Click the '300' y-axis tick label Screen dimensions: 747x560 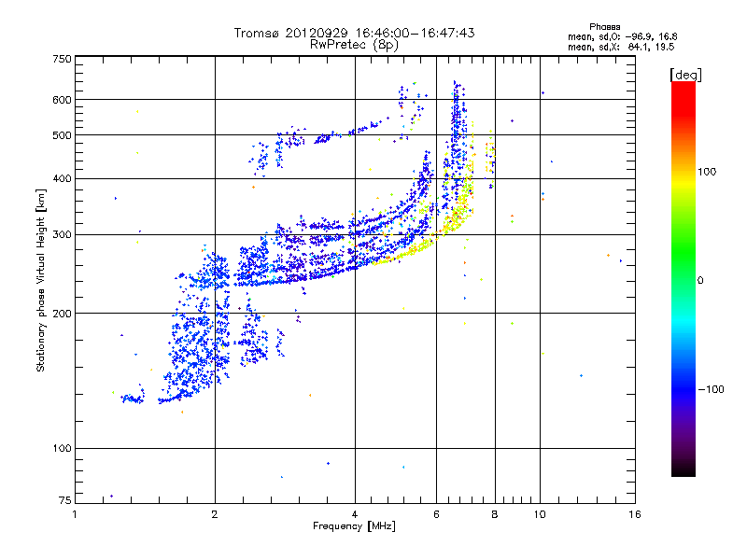pyautogui.click(x=63, y=234)
